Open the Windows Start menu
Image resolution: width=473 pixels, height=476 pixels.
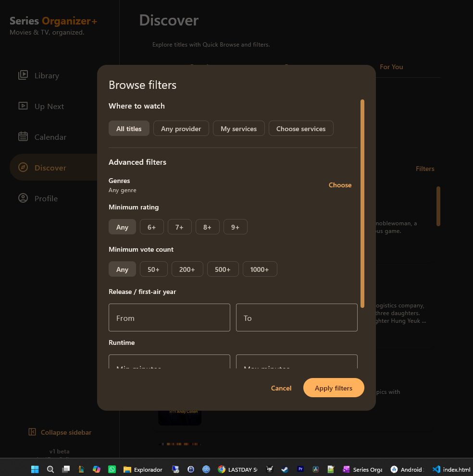[35, 469]
